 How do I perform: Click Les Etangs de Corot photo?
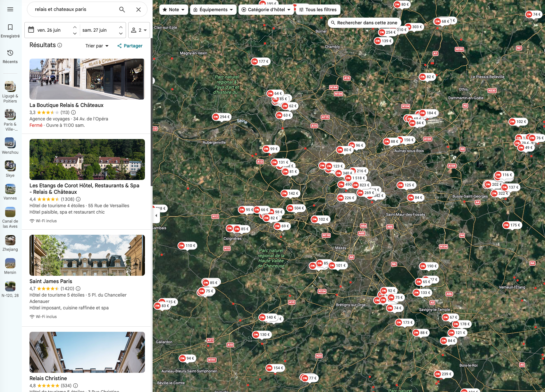(x=87, y=159)
